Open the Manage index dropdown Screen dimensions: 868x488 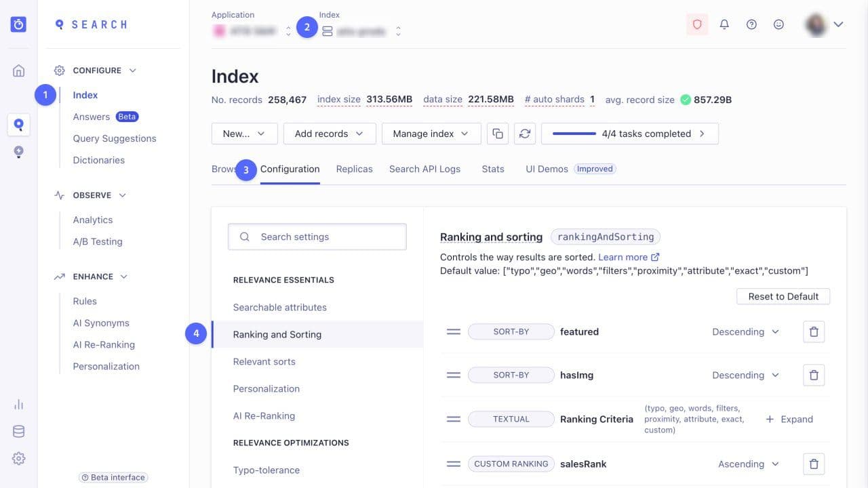tap(431, 134)
